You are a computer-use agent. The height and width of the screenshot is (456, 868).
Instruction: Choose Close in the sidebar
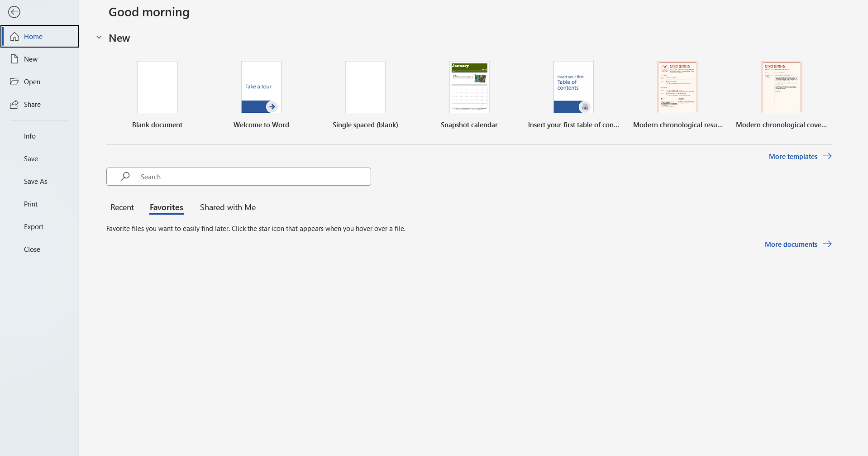[x=39, y=249]
